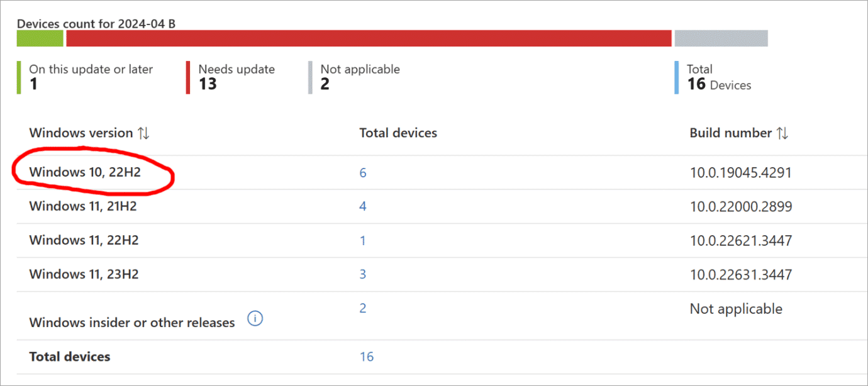Click build number 10.0.22000.2899
The height and width of the screenshot is (386, 868).
(x=740, y=206)
